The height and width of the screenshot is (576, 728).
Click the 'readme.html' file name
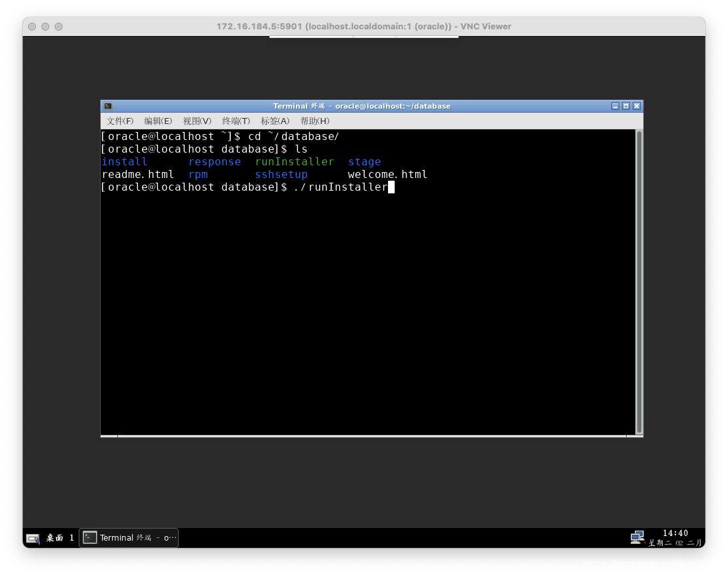point(138,175)
